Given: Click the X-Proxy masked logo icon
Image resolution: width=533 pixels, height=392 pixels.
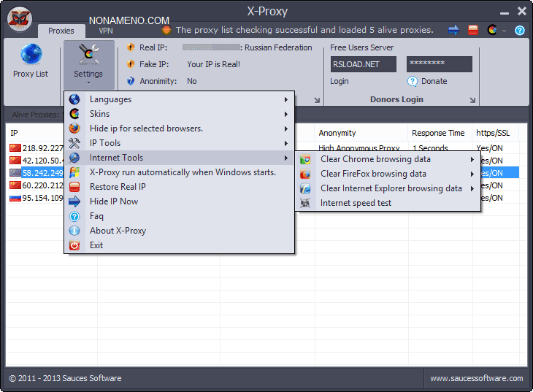Looking at the screenshot, I should point(20,19).
